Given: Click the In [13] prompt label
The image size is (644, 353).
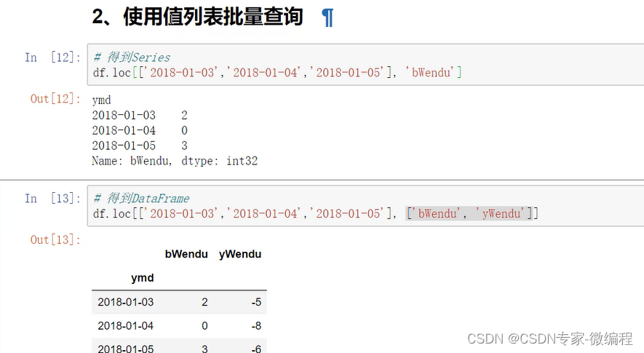Looking at the screenshot, I should 52,198.
